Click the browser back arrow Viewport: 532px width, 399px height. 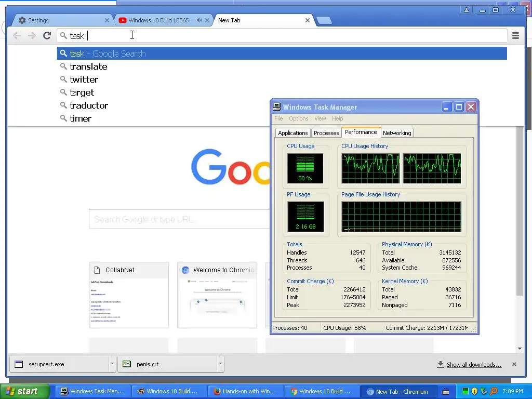(x=17, y=36)
